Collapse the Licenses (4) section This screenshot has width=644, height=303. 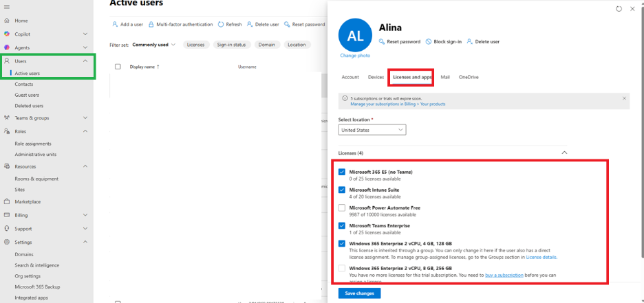pos(564,153)
